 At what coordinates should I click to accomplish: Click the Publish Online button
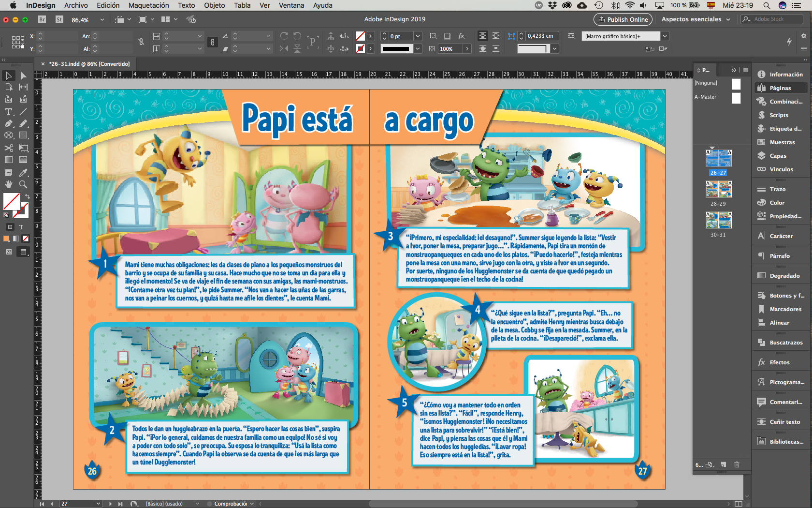[623, 19]
